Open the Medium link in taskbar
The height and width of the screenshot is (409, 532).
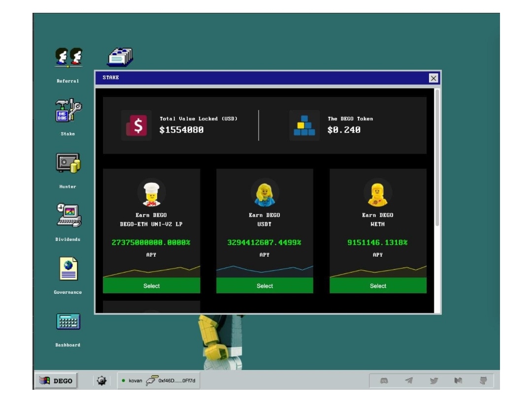click(458, 380)
